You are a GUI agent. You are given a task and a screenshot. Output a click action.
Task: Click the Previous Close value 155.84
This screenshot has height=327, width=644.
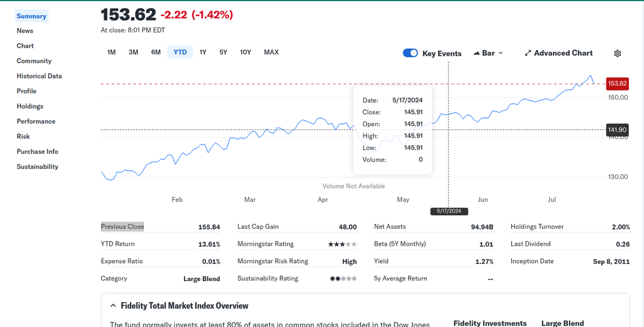(x=209, y=227)
